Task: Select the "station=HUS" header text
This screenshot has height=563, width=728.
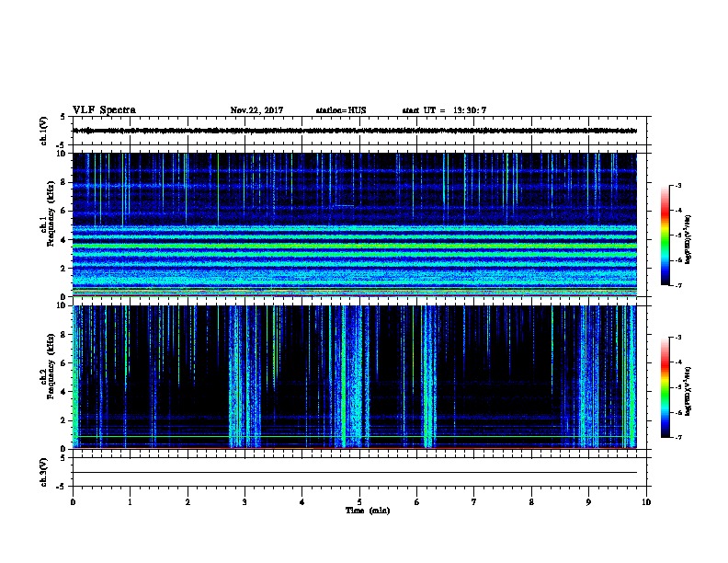Action: click(x=341, y=110)
